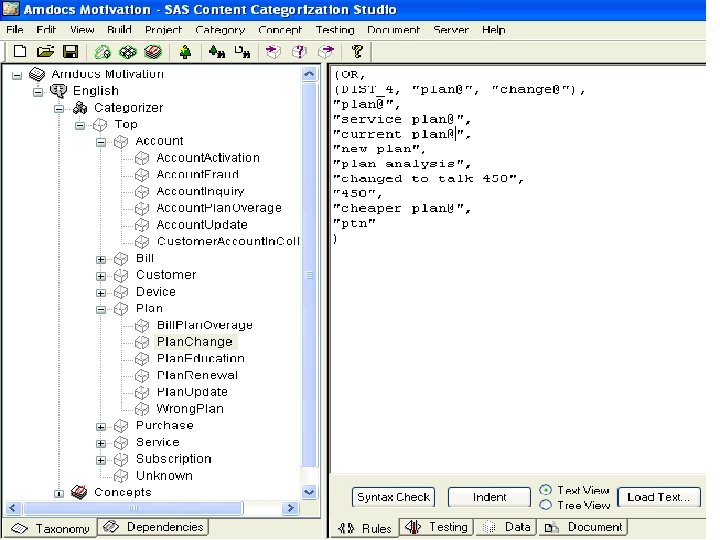The width and height of the screenshot is (720, 540).
Task: Expand the Service category
Action: point(101,443)
